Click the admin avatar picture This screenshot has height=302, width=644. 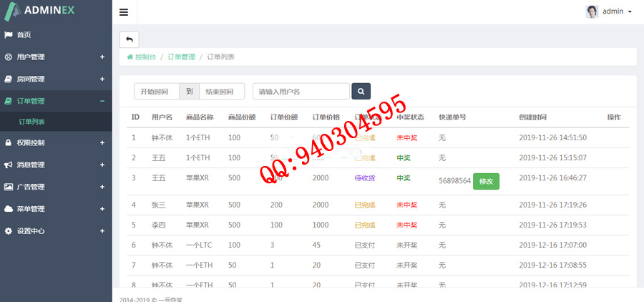click(x=592, y=11)
